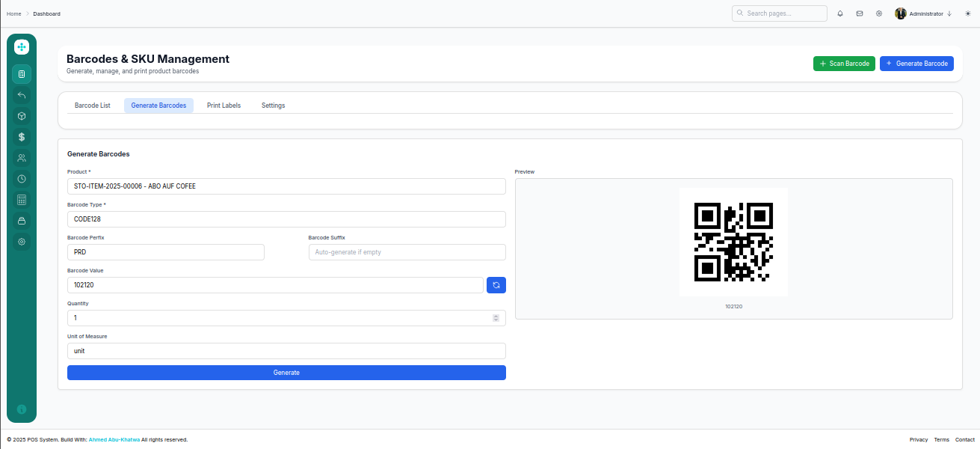Open the people users sidebar icon

click(22, 158)
